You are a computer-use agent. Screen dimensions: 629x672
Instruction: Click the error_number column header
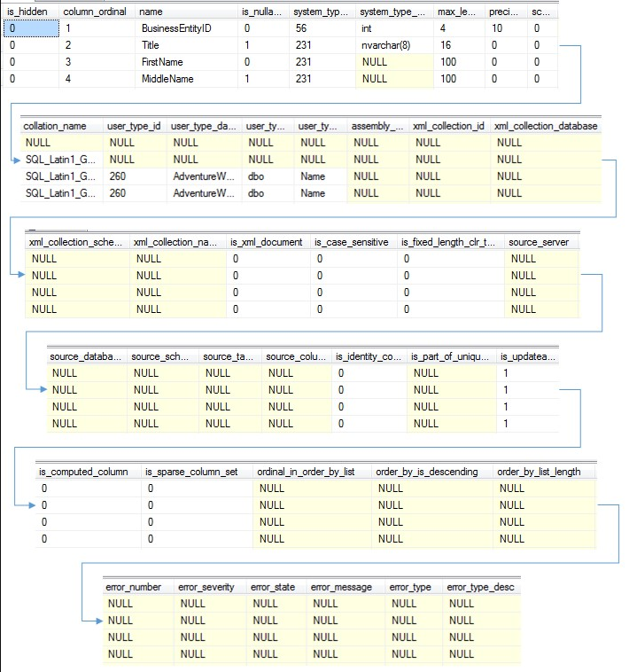(138, 587)
